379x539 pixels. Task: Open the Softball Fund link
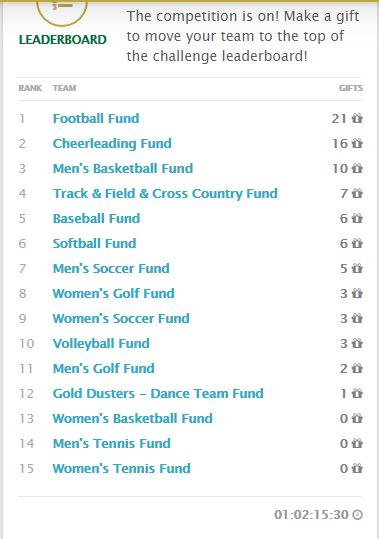tap(94, 243)
